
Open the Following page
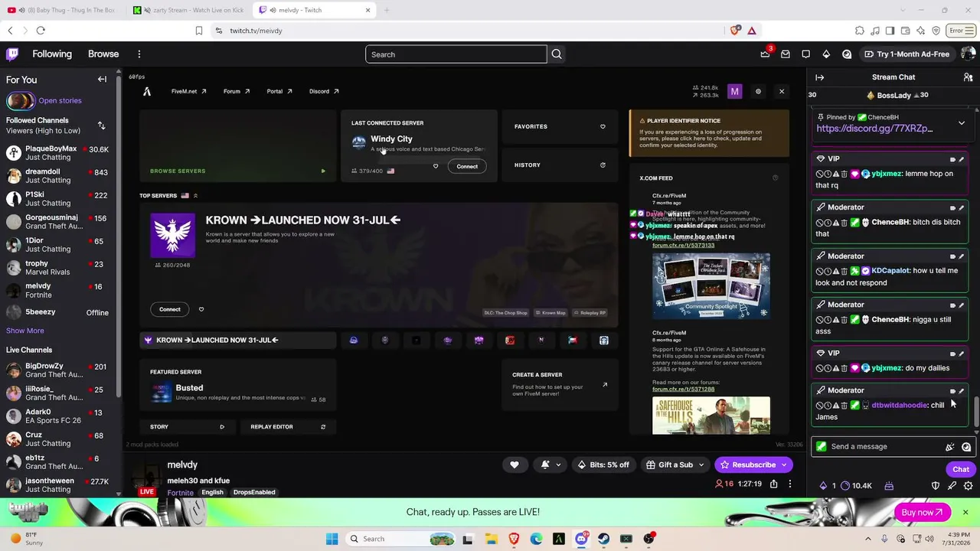52,54
